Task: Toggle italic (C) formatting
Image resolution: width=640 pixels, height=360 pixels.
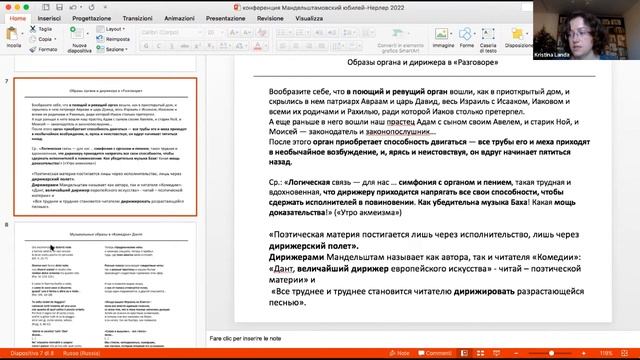Action: pyautogui.click(x=159, y=46)
